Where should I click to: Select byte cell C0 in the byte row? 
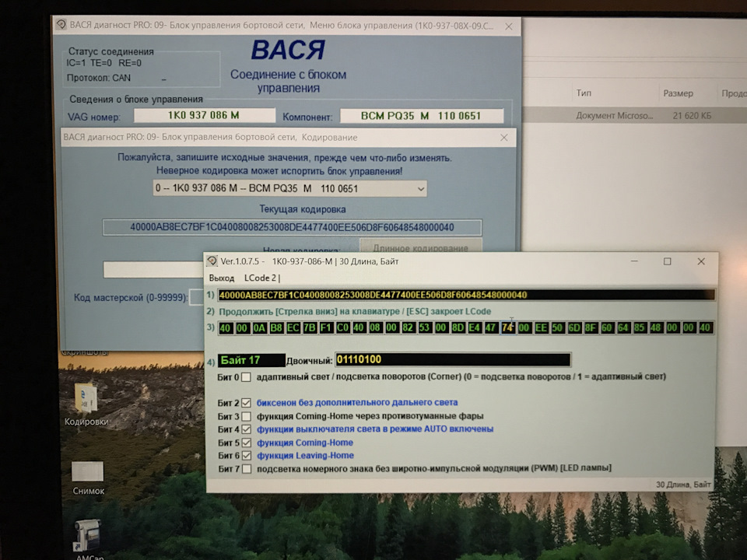[x=342, y=327]
